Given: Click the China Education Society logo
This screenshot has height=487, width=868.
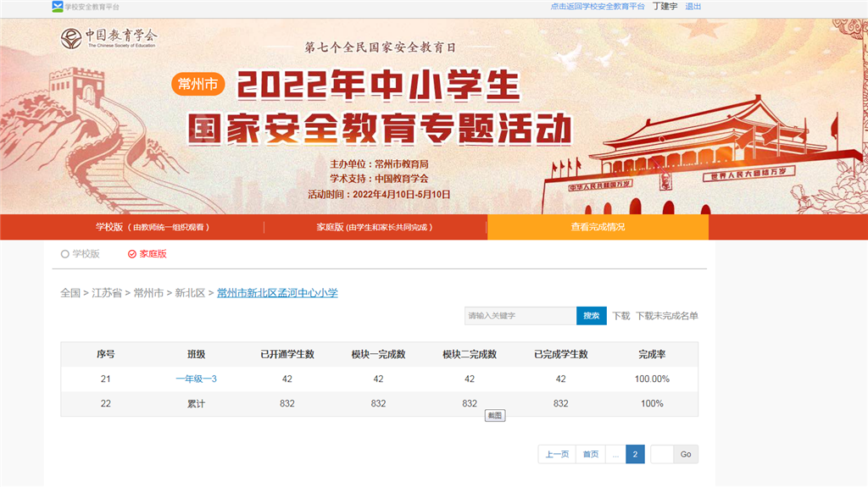Looking at the screenshot, I should 108,38.
